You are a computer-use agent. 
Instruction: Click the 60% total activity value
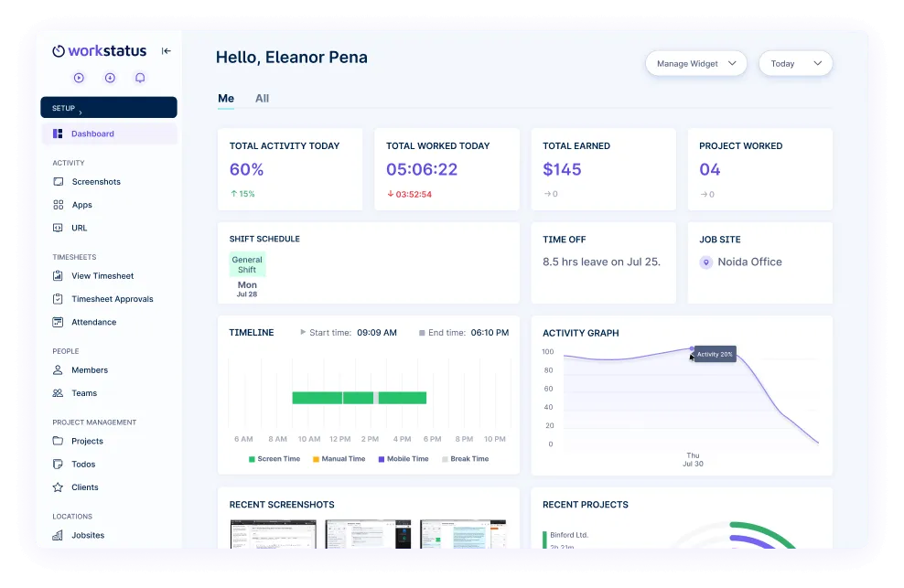[x=247, y=169]
